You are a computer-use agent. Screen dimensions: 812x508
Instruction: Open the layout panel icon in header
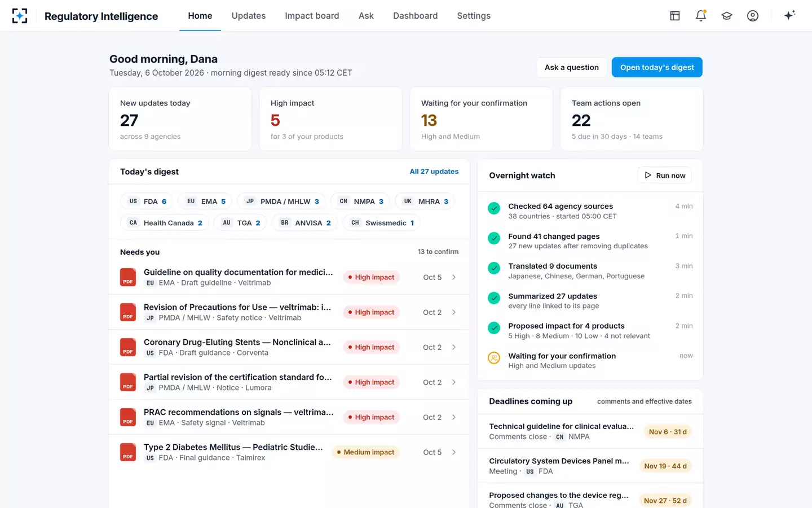pyautogui.click(x=675, y=16)
